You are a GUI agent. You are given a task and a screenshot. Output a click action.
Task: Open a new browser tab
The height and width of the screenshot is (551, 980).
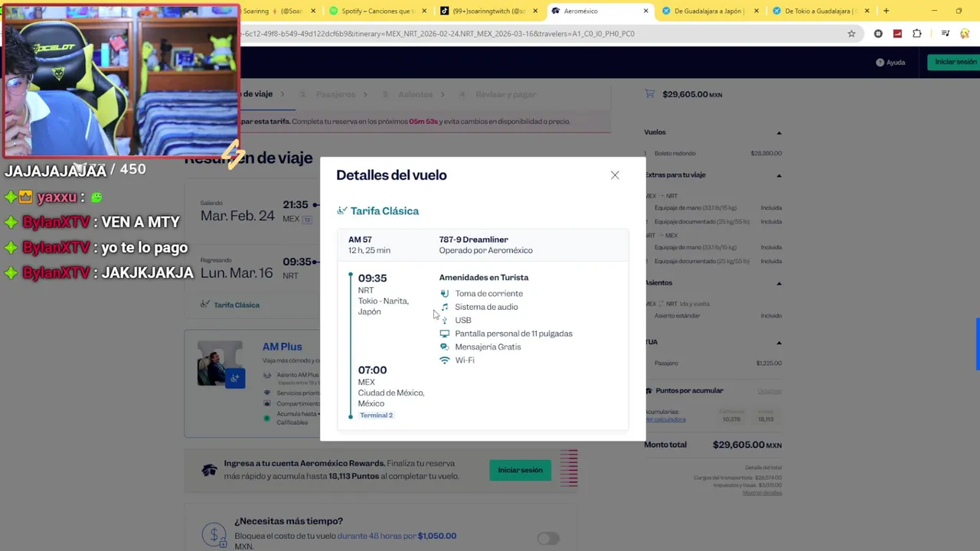click(x=886, y=11)
